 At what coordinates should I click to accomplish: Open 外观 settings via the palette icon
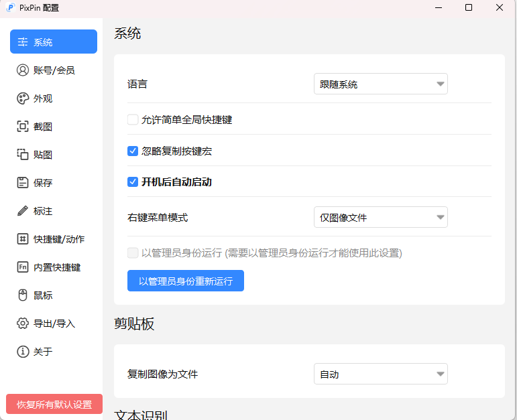point(23,98)
